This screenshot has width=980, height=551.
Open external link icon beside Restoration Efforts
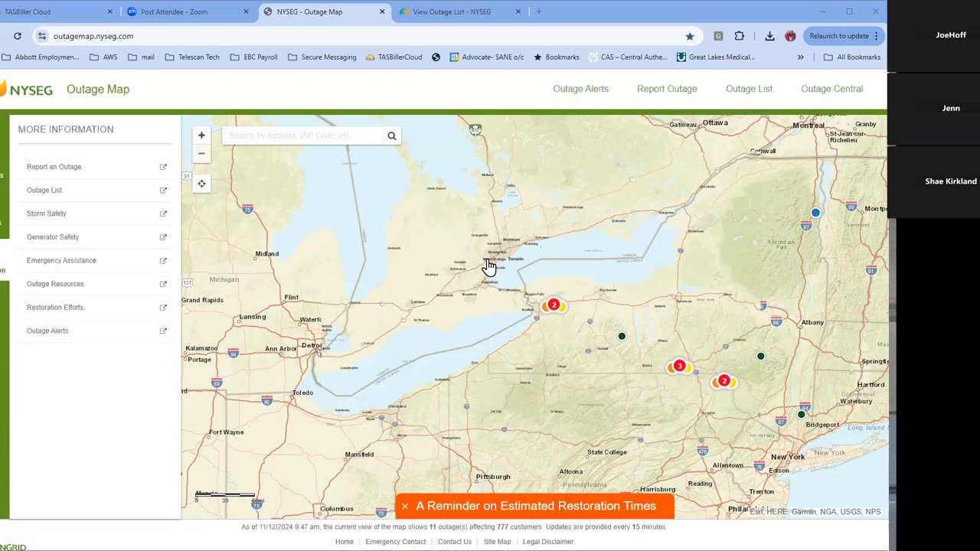(x=163, y=308)
